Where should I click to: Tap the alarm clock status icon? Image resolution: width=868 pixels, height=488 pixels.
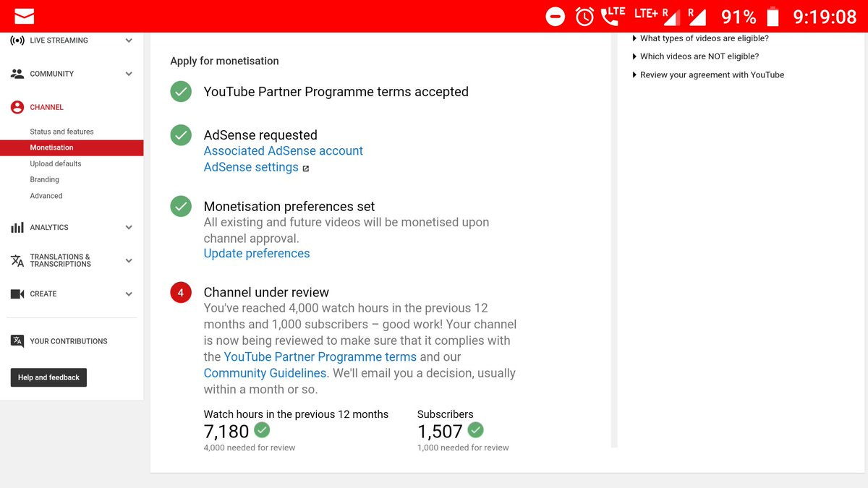[x=584, y=16]
